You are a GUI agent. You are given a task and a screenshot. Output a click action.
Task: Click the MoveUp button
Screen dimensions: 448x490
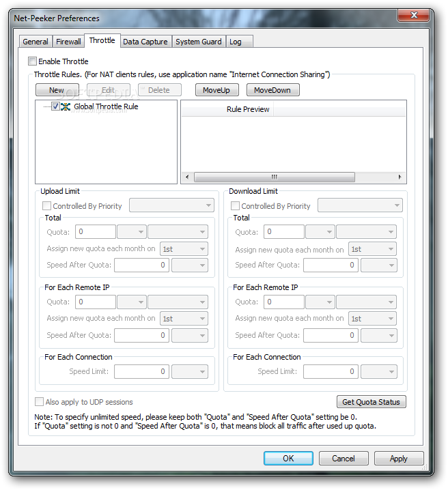216,90
